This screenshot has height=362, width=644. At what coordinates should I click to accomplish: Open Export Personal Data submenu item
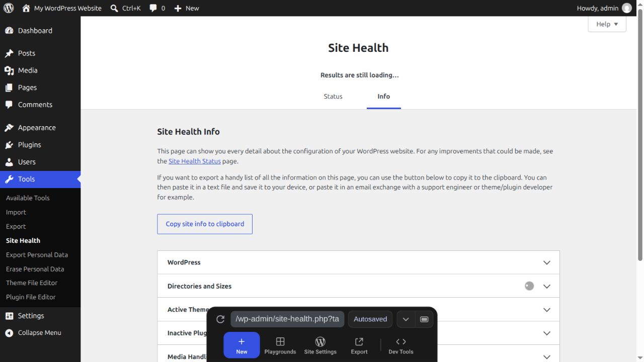(37, 254)
